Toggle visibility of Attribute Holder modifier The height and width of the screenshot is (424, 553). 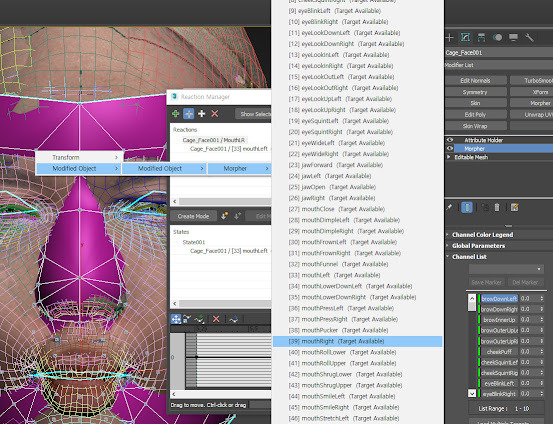450,140
